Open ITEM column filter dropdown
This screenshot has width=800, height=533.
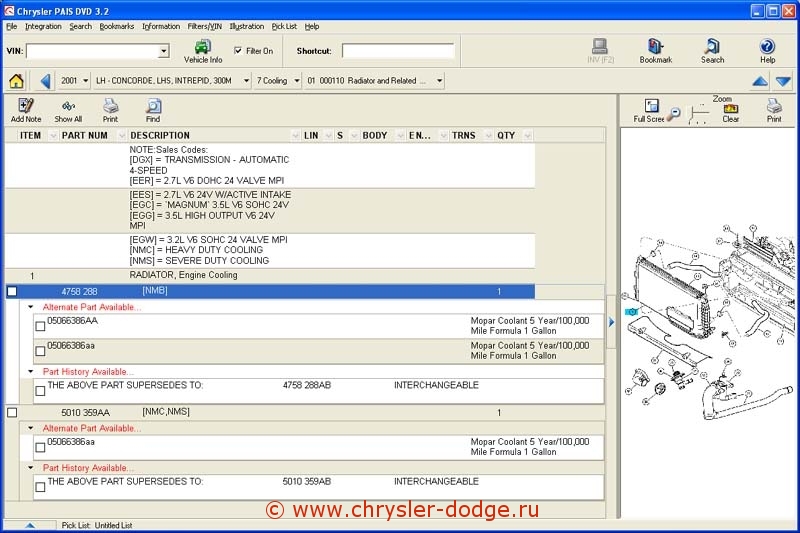coord(53,136)
